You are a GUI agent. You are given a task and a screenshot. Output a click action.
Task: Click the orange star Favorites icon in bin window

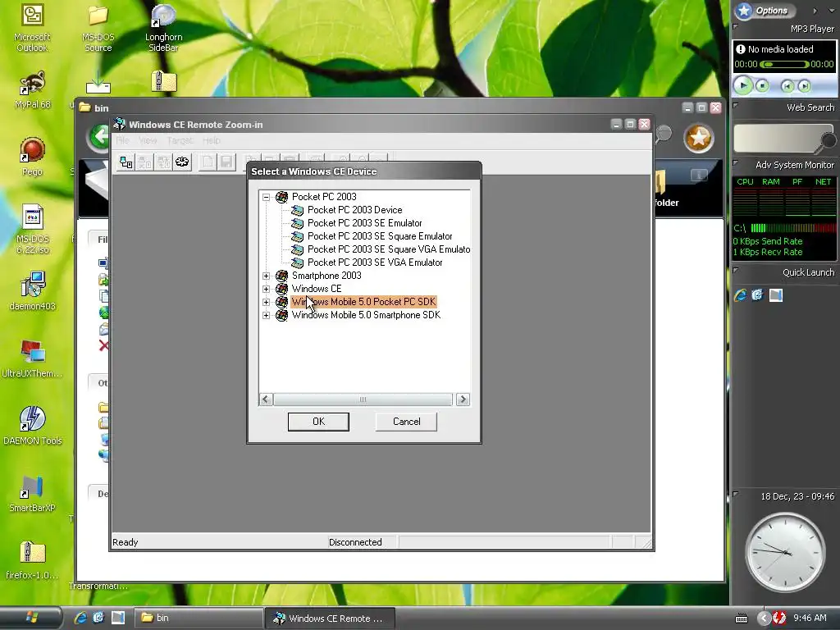699,138
